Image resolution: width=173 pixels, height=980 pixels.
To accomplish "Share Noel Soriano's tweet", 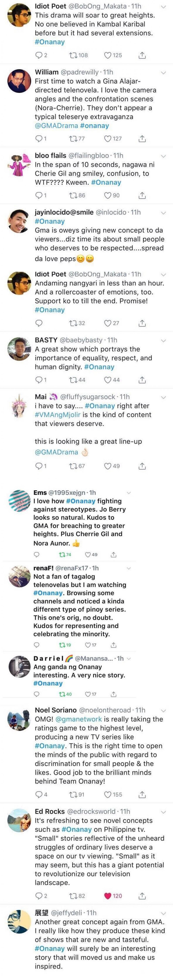I will 142,794.
